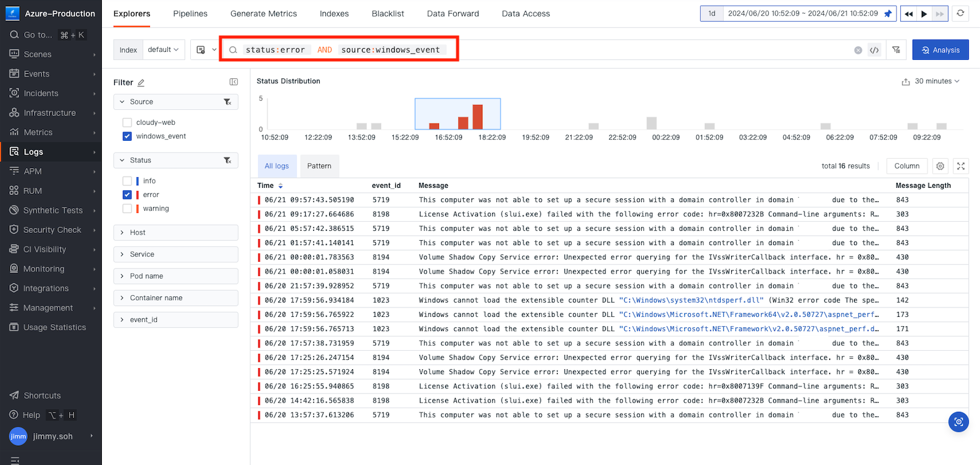The height and width of the screenshot is (465, 980).
Task: Collapse the Status filter section
Action: point(122,161)
